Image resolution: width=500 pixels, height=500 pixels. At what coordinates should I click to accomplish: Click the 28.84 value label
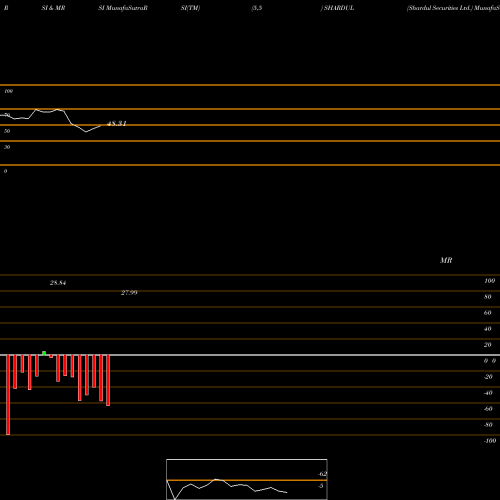point(58,283)
